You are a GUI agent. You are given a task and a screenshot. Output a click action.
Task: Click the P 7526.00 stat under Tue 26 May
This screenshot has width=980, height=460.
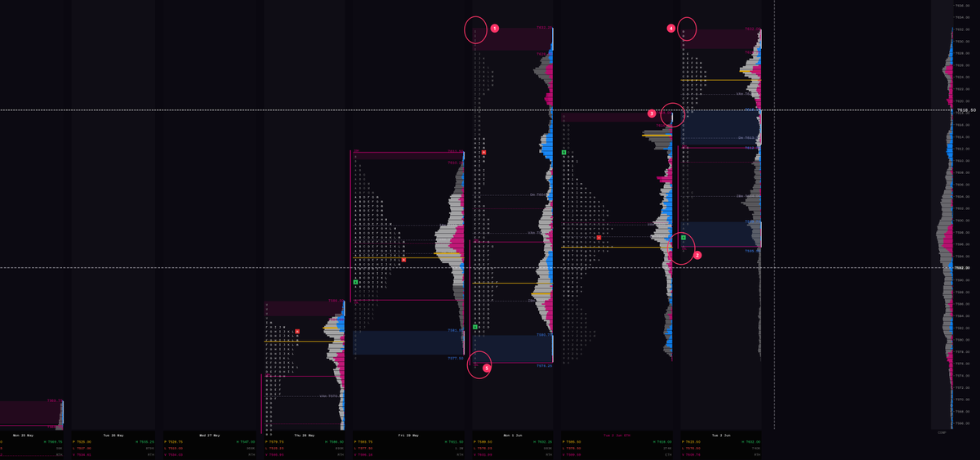(x=82, y=441)
